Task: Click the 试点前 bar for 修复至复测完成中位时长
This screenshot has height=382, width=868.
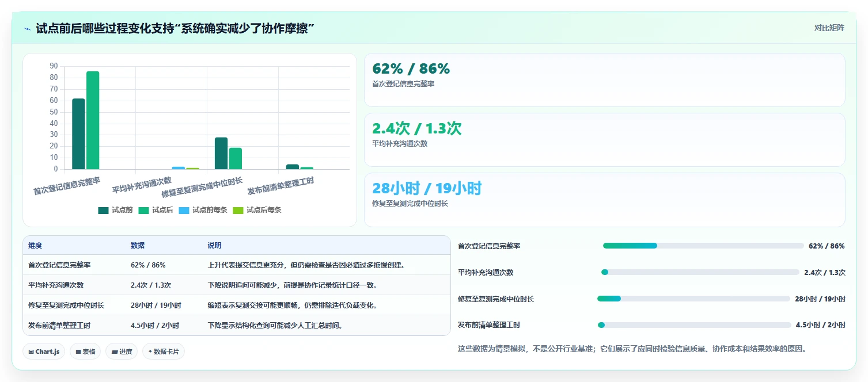Action: [221, 154]
